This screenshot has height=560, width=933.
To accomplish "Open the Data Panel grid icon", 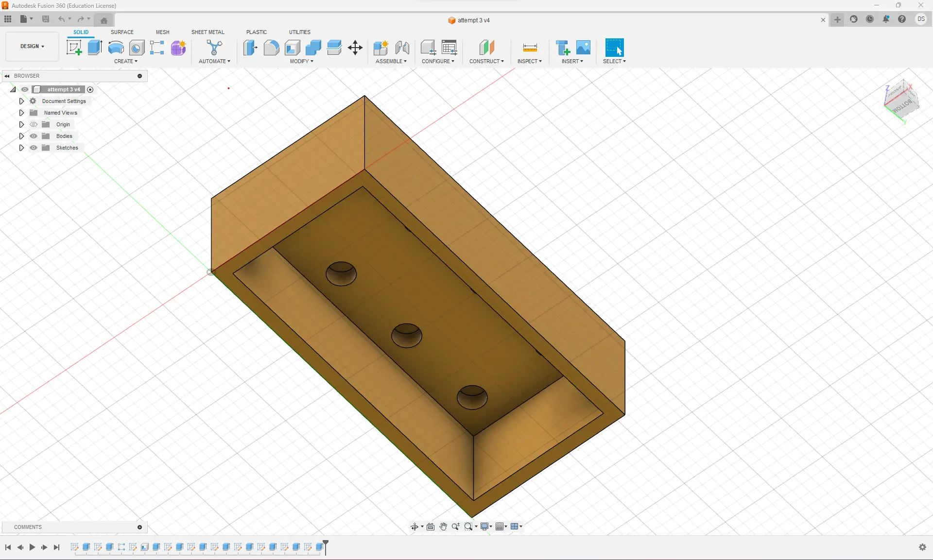I will click(x=8, y=19).
